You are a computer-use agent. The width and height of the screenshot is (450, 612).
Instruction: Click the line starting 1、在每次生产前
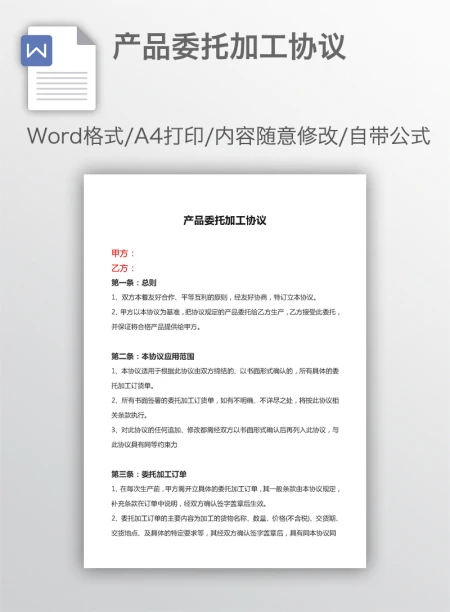[x=226, y=489]
